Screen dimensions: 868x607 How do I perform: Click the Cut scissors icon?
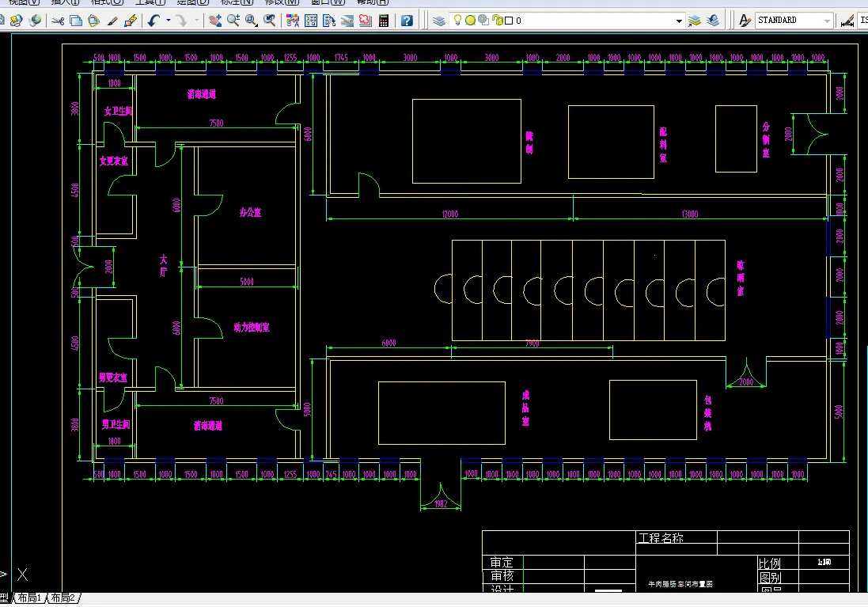[x=58, y=21]
